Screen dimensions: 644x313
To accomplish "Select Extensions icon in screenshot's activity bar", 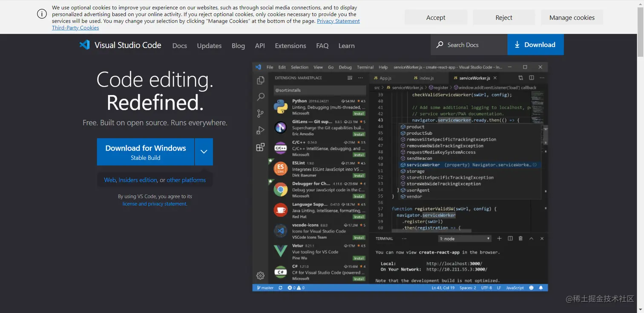I will 260,148.
